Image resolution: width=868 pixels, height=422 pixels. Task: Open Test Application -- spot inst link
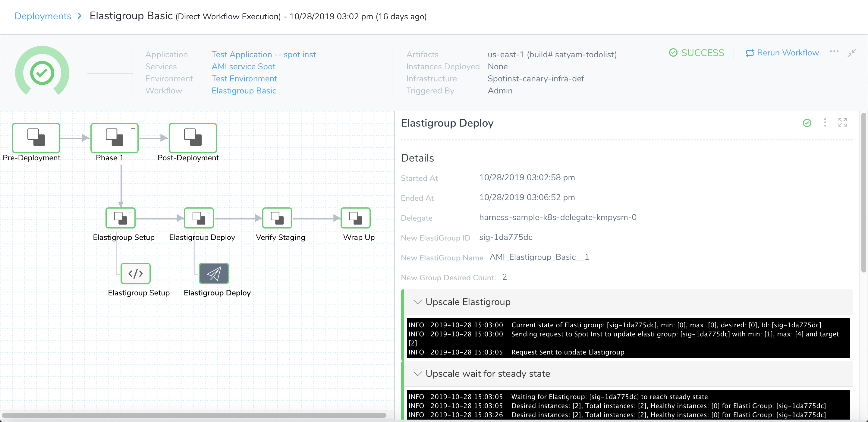(x=263, y=54)
